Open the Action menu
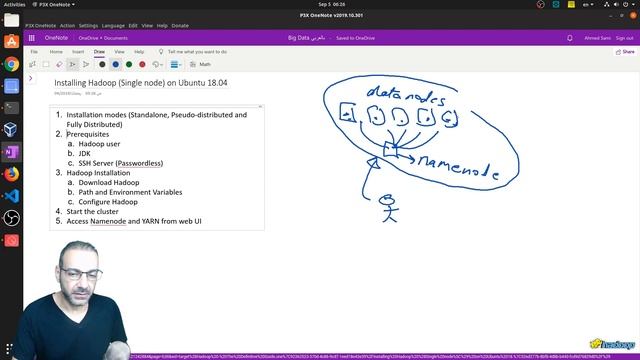The width and height of the screenshot is (640, 360). click(67, 26)
